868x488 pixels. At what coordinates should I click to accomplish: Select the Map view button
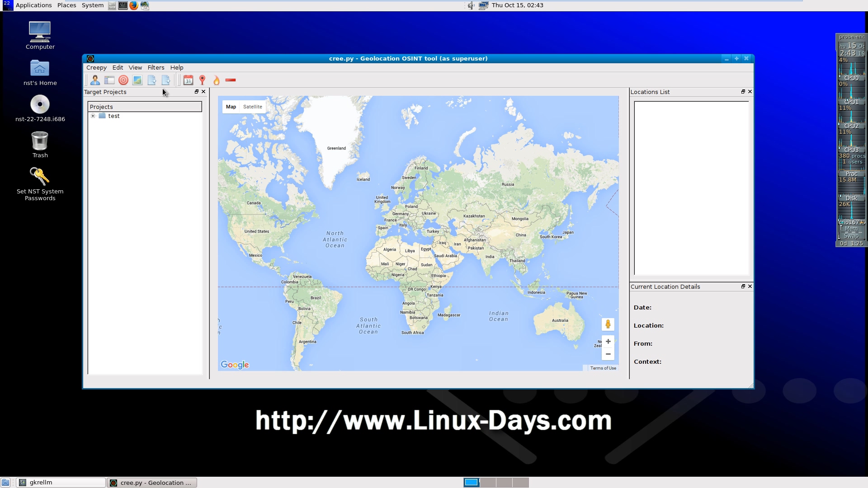pyautogui.click(x=231, y=107)
